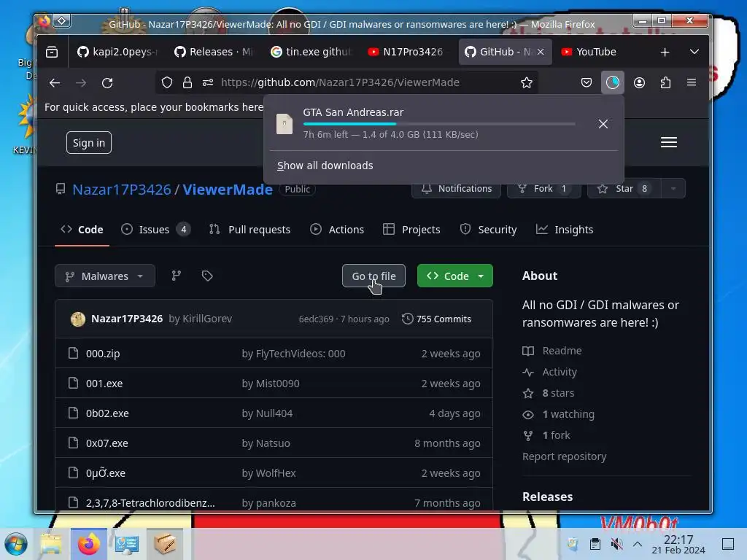
Task: Fork the ViewerMade repository
Action: [x=543, y=189]
